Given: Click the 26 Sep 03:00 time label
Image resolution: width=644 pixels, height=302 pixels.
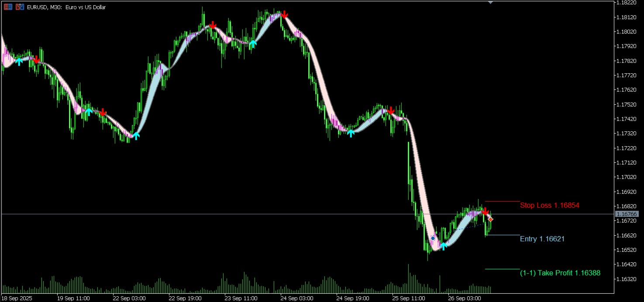Looking at the screenshot, I should point(465,299).
